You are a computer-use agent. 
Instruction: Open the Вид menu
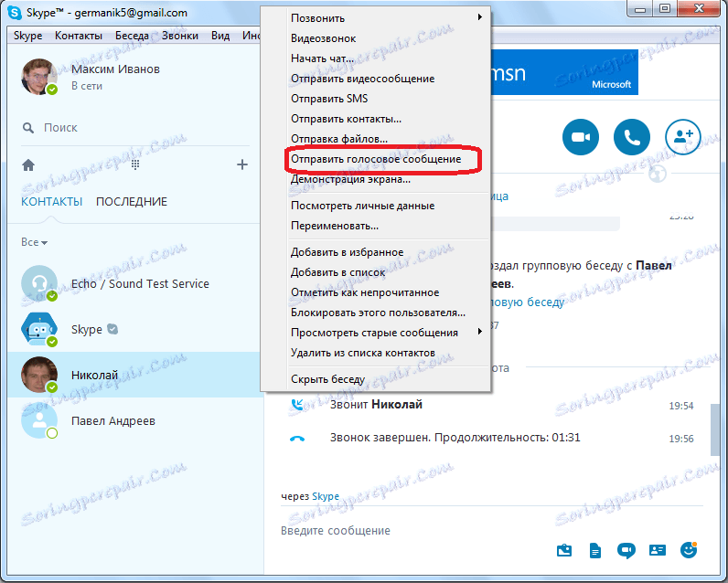pyautogui.click(x=220, y=36)
